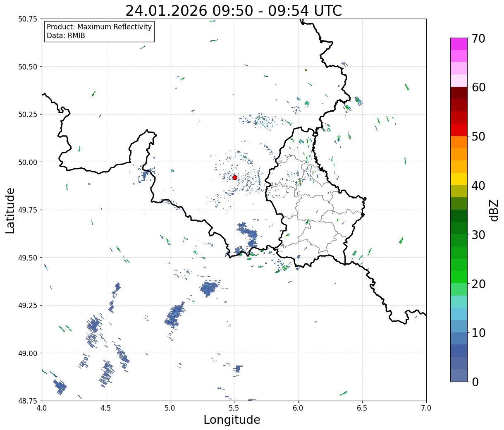Click the bright red 50 dBZ colorbar swatch
This screenshot has height=430, width=504.
click(x=459, y=130)
